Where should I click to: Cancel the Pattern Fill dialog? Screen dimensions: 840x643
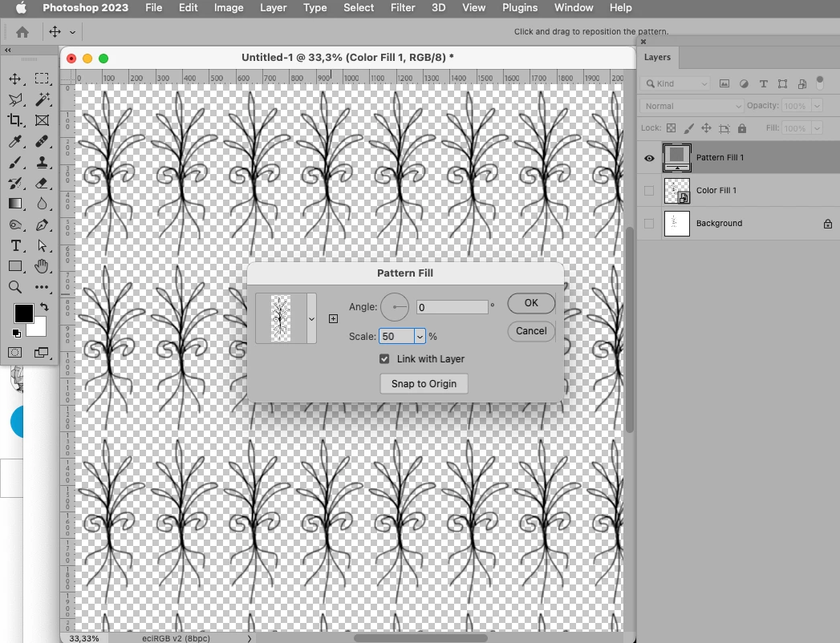(531, 331)
